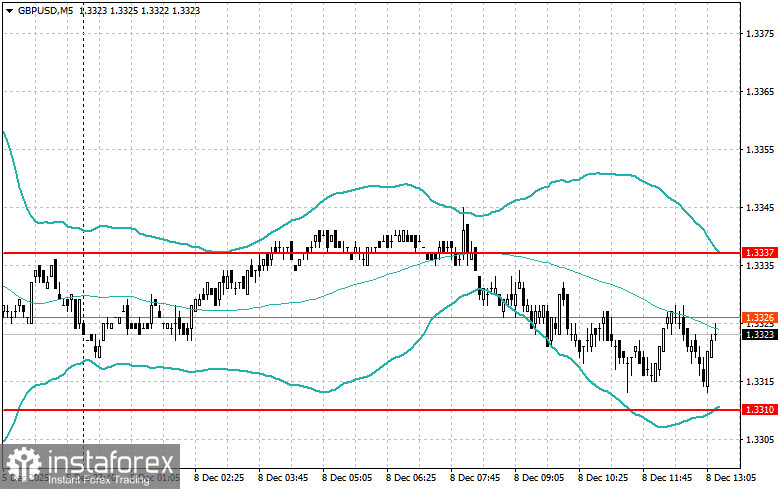Select the 1.3355 price axis value
The image size is (781, 489).
tap(760, 149)
